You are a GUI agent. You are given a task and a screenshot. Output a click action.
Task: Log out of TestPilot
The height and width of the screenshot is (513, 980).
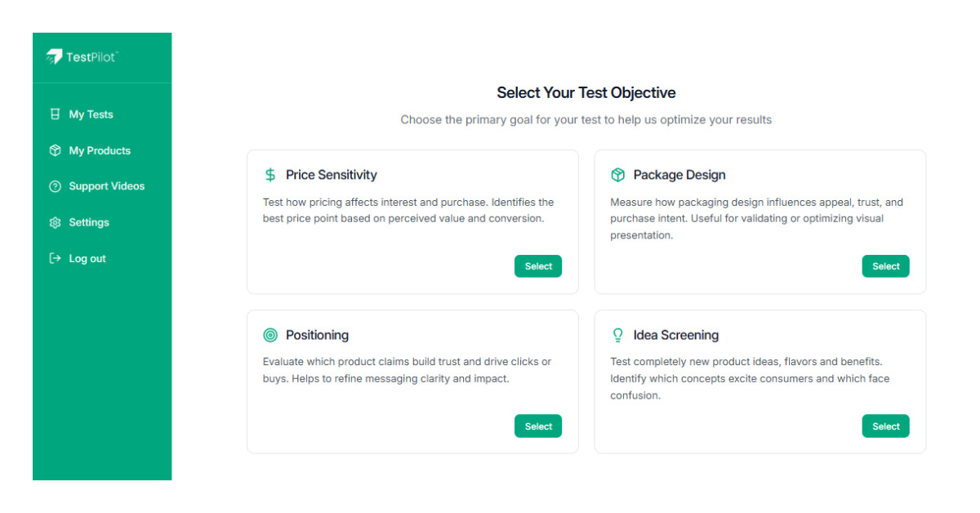click(86, 258)
